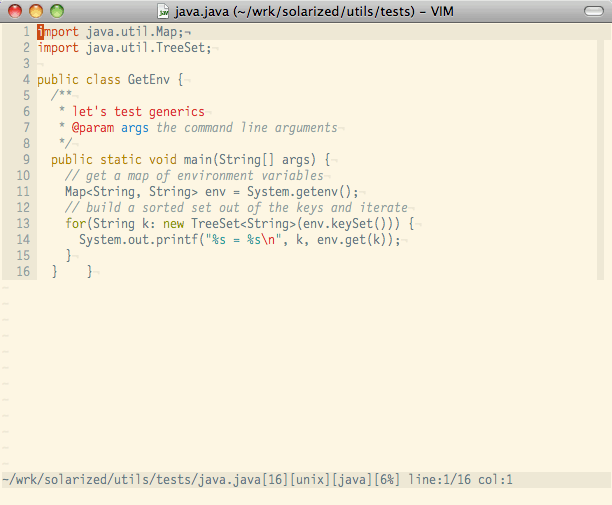This screenshot has height=505, width=612.
Task: Click line number 9 in the gutter
Action: [x=26, y=160]
